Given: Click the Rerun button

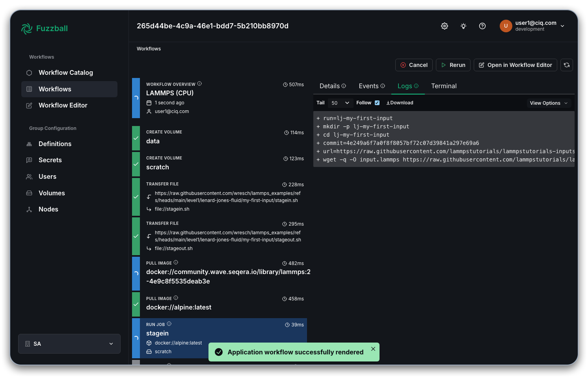Looking at the screenshot, I should click(453, 65).
